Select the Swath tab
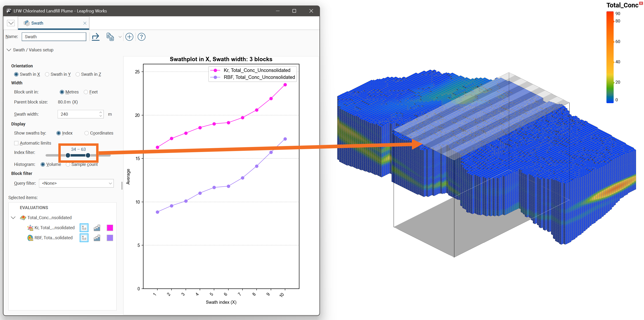Screen dimensions: 644x320 [37, 23]
